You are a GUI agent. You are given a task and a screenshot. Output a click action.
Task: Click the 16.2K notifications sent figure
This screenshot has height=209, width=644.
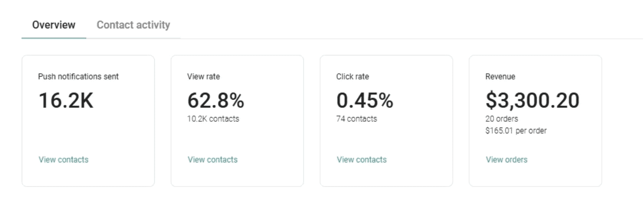click(66, 101)
